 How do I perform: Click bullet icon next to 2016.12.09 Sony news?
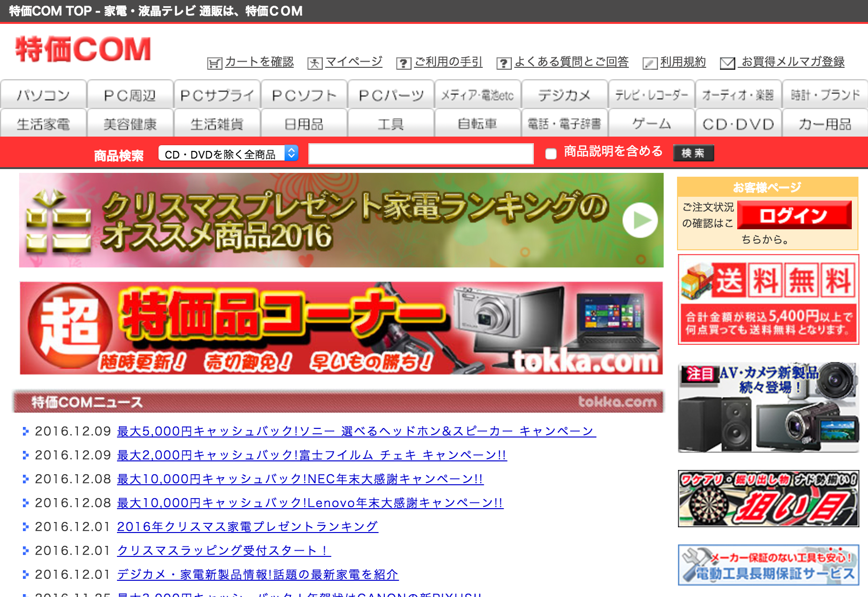click(x=26, y=431)
